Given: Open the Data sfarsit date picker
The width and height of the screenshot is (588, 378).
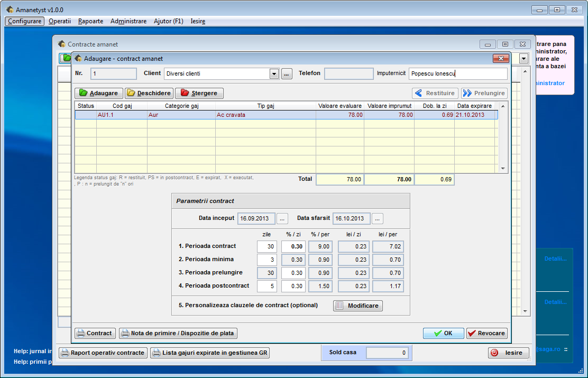Looking at the screenshot, I should pyautogui.click(x=377, y=218).
